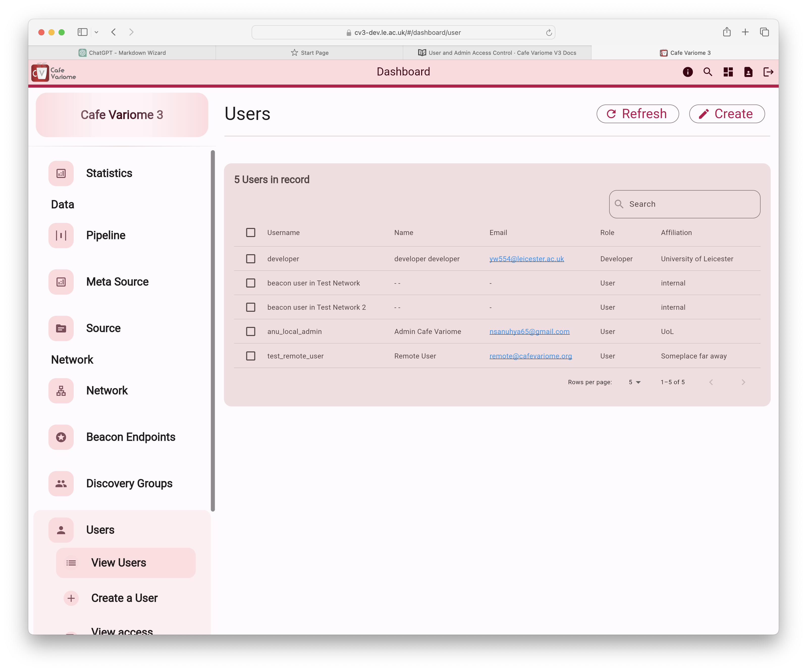Screen dimensions: 807x672
Task: Go forward with Safari forward arrow
Action: [131, 32]
